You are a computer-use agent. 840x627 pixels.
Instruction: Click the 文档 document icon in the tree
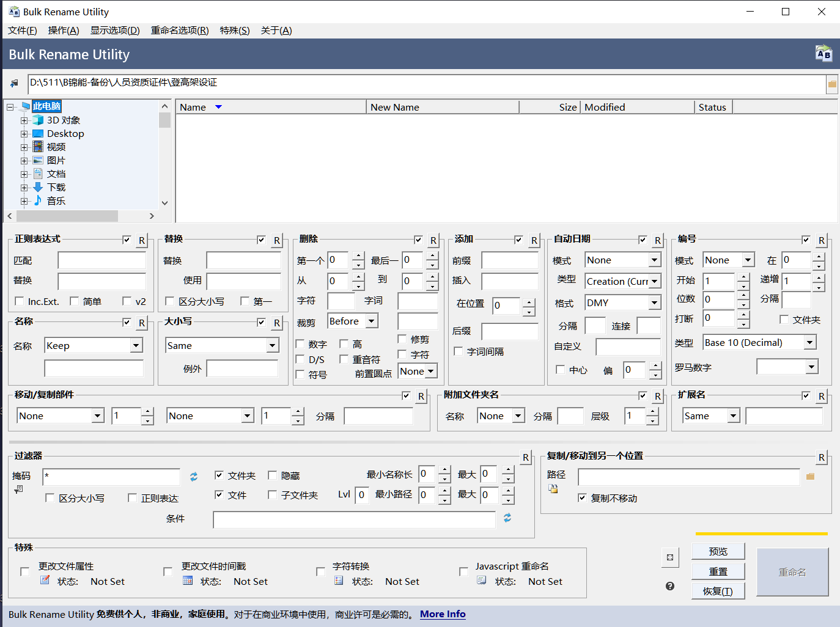pos(38,174)
